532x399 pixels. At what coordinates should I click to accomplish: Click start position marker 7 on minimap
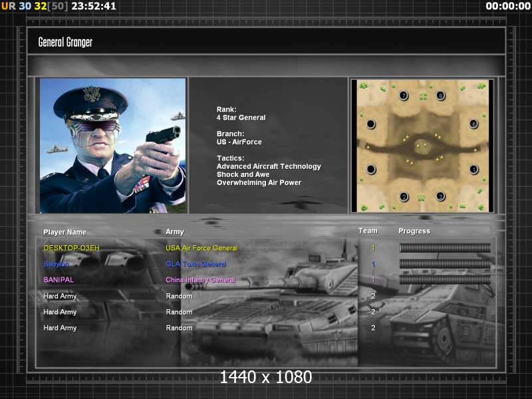click(404, 96)
